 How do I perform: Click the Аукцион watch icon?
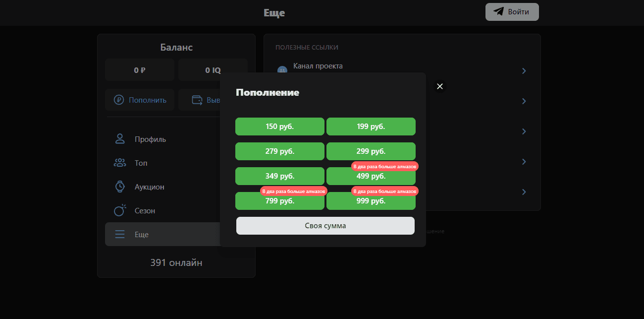coord(120,187)
